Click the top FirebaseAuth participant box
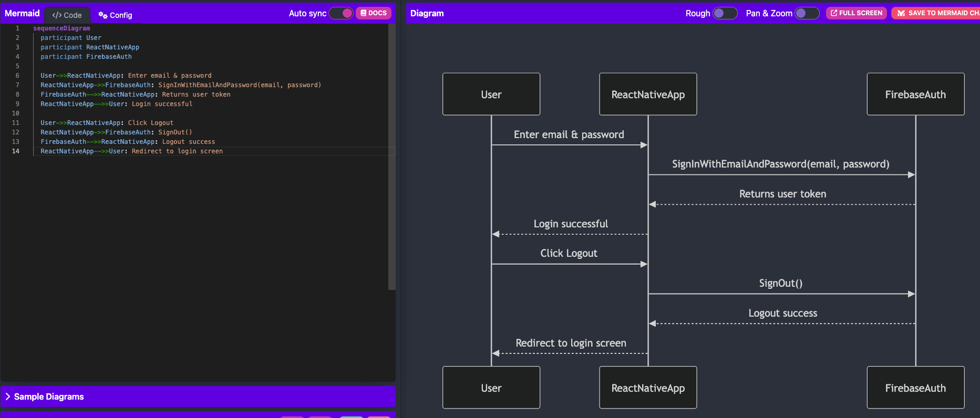The width and height of the screenshot is (980, 418). tap(915, 94)
